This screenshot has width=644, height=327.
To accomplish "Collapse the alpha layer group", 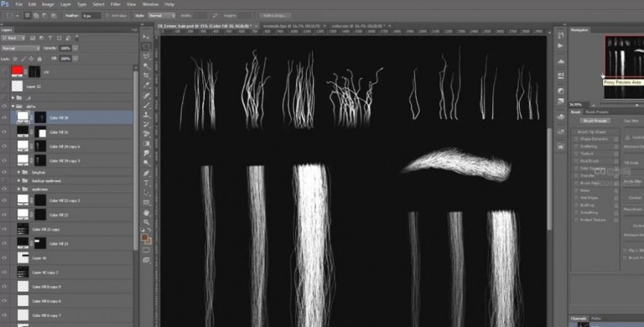I will 13,106.
